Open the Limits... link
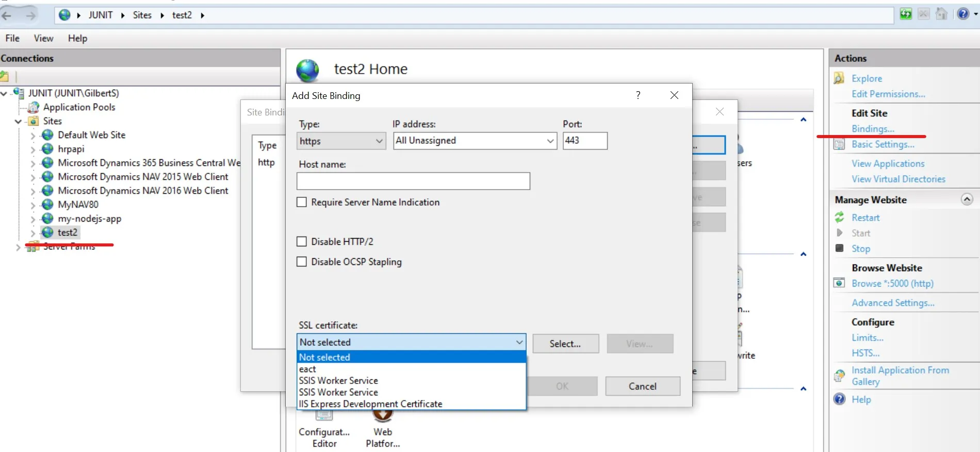The height and width of the screenshot is (452, 980). [x=868, y=338]
